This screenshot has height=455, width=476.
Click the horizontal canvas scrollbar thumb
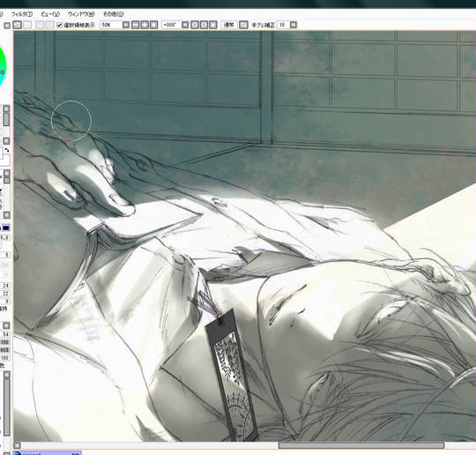pyautogui.click(x=361, y=445)
